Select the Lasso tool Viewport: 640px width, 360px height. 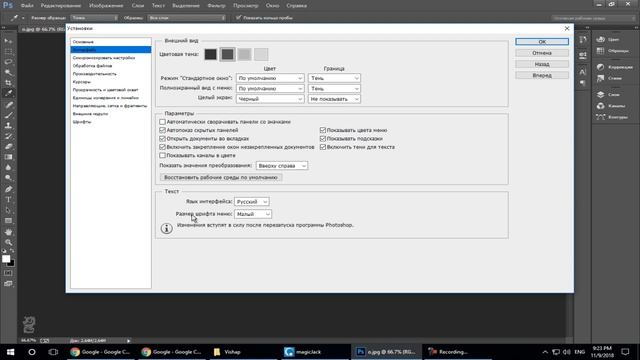(8, 62)
